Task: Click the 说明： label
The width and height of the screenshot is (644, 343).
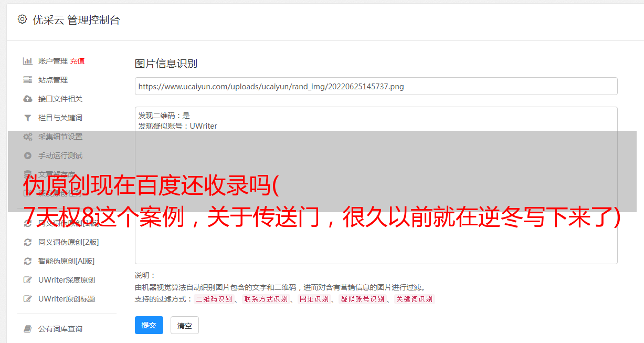Action: pos(145,276)
